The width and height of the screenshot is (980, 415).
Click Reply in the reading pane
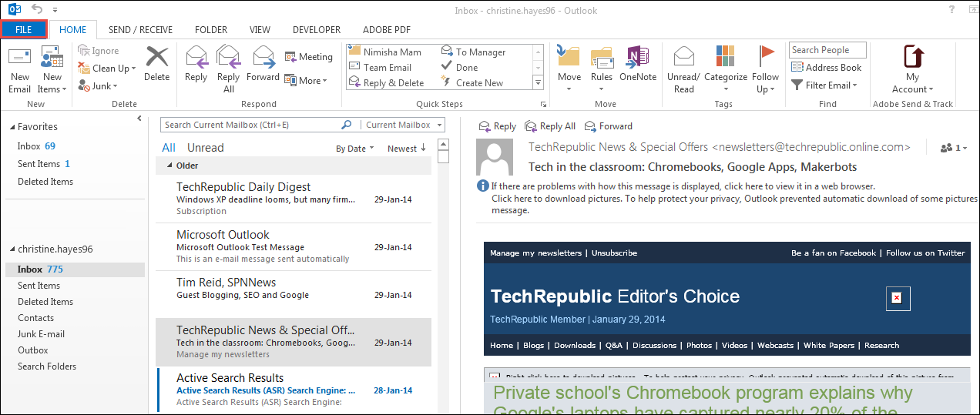pos(498,126)
